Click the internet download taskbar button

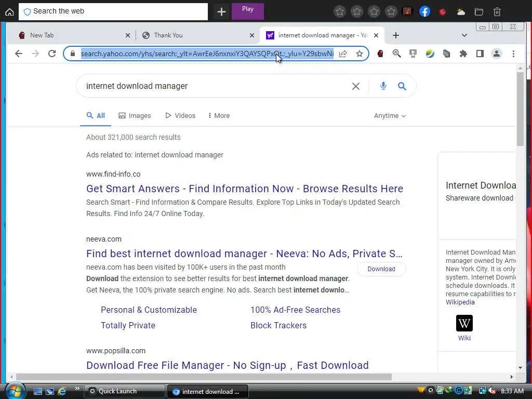208,391
